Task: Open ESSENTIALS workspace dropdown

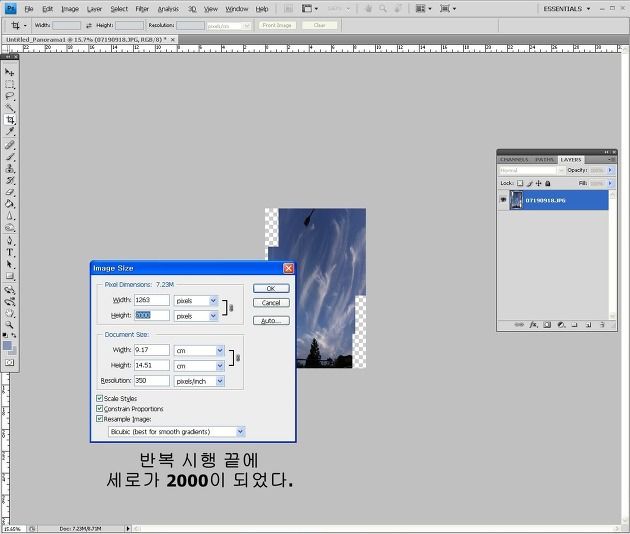Action: point(567,8)
